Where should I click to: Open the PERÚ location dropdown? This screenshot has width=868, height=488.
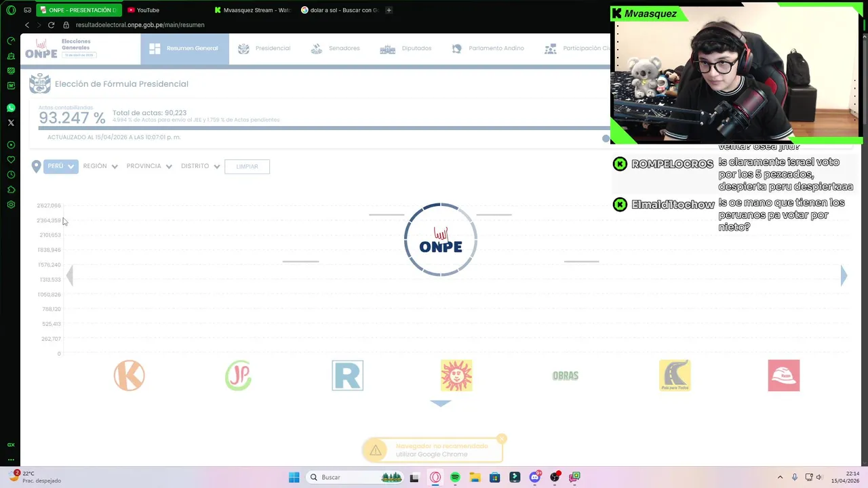(61, 166)
